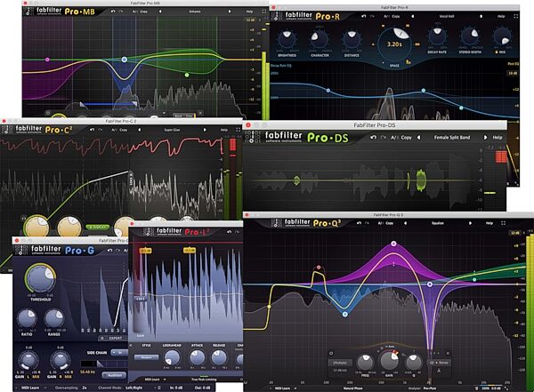This screenshot has width=534, height=392.
Task: Open Help menu in Pro-C 2
Action: (223, 130)
